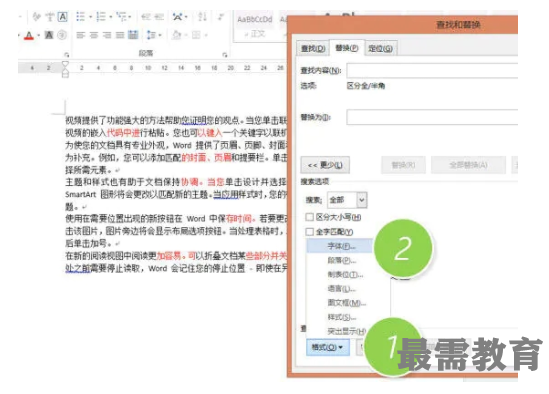Screen dimensions: 549x394
Task: Open the numbering dropdown arrow
Action: point(110,16)
